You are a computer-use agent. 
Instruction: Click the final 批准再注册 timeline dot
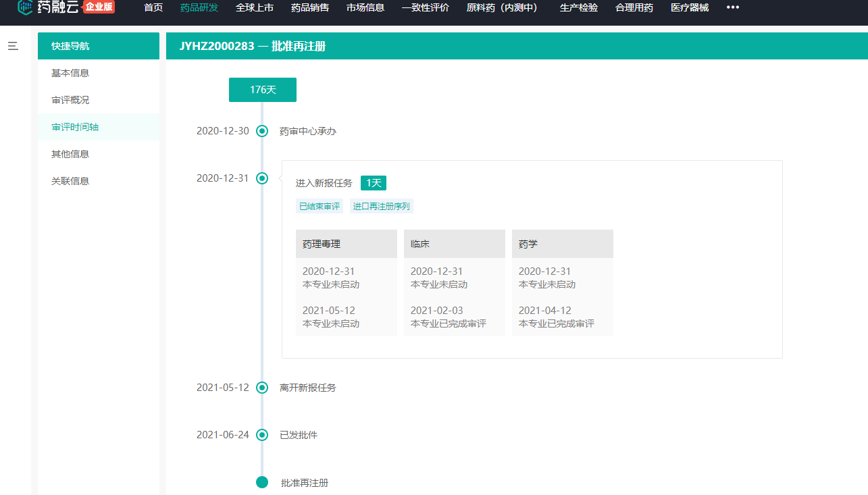[262, 482]
